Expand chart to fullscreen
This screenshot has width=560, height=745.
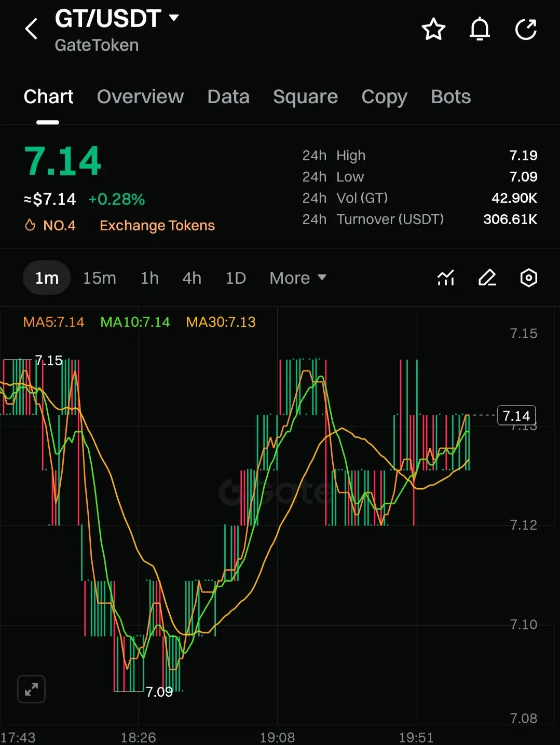tap(32, 689)
